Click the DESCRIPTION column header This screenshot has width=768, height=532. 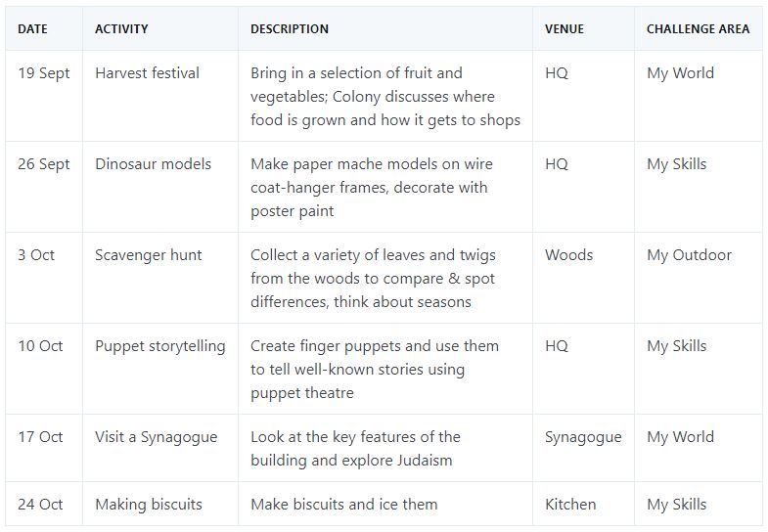tap(290, 29)
